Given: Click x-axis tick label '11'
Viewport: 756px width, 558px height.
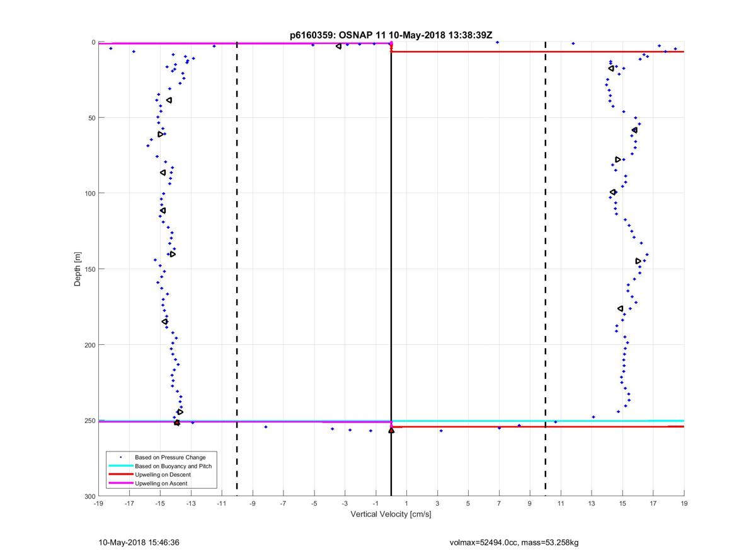Looking at the screenshot, I should 561,504.
